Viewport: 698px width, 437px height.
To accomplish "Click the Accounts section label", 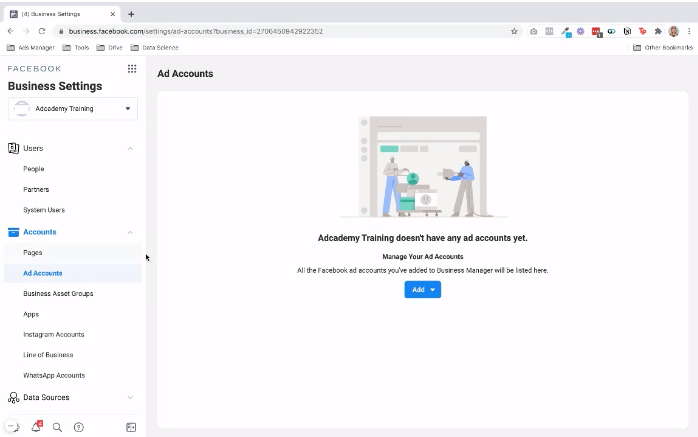I will 40,232.
